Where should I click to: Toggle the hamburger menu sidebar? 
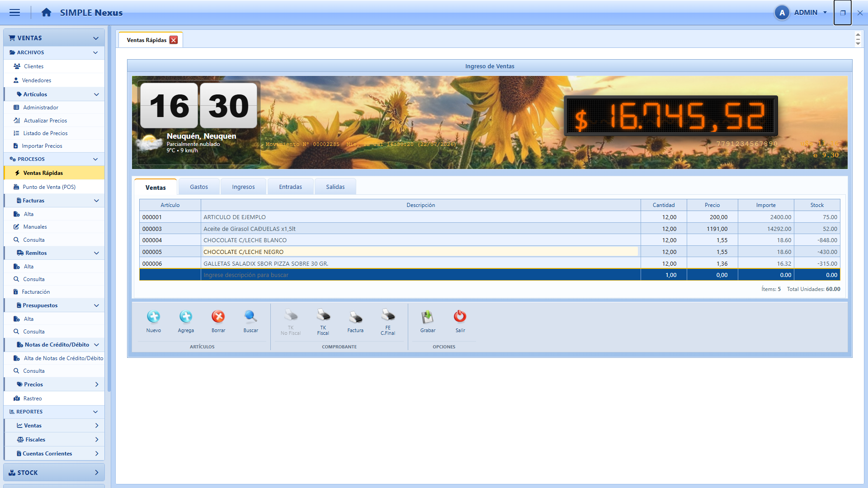point(14,13)
